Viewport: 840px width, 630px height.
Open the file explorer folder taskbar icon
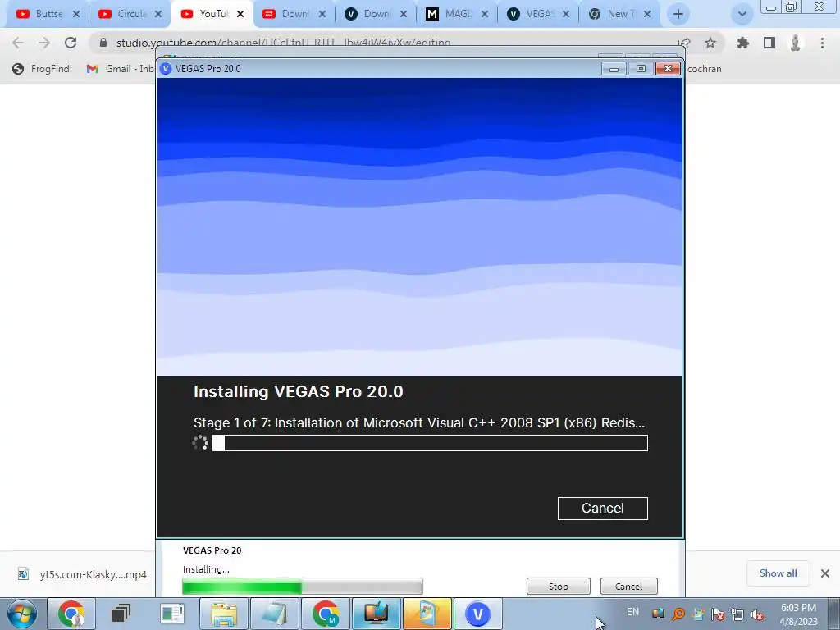[223, 614]
